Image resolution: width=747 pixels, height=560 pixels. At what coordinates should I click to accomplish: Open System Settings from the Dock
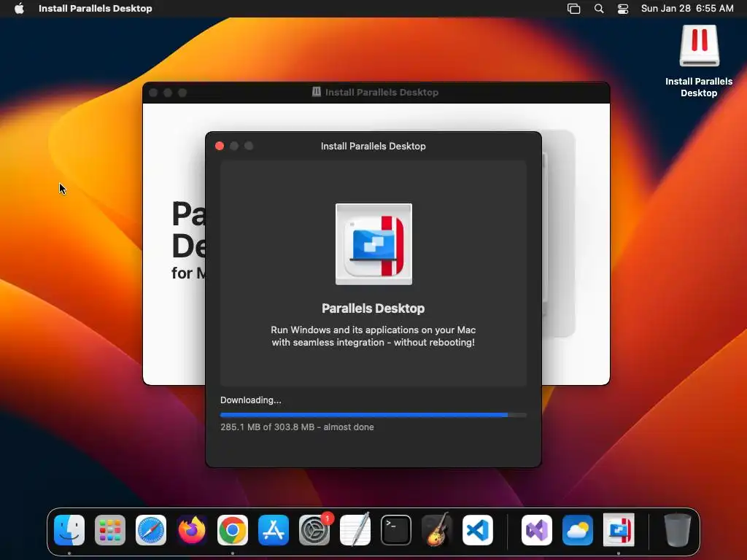pyautogui.click(x=314, y=530)
